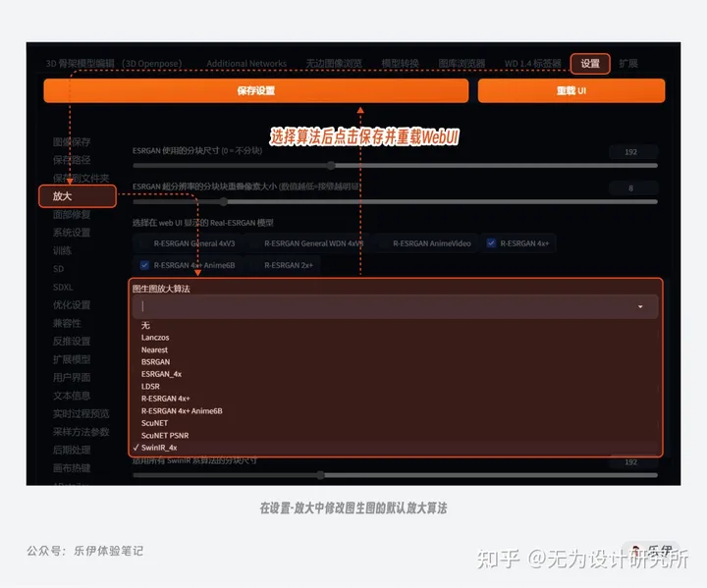
Task: Open the 实时过程预览 settings section
Action: click(x=81, y=413)
